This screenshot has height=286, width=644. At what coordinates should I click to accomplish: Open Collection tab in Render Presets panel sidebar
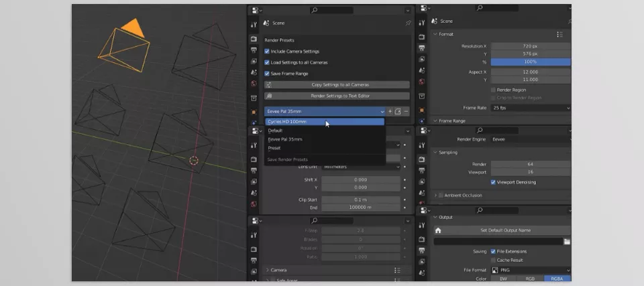(254, 98)
